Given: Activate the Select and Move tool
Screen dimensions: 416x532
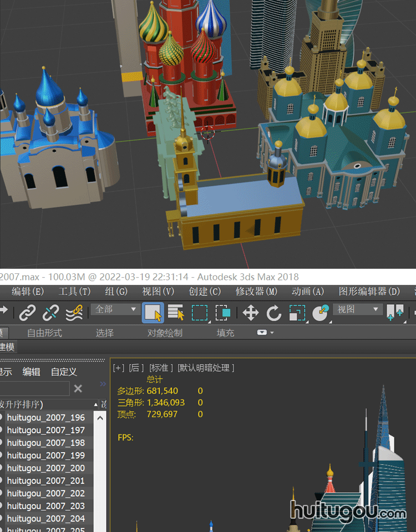Looking at the screenshot, I should point(251,313).
